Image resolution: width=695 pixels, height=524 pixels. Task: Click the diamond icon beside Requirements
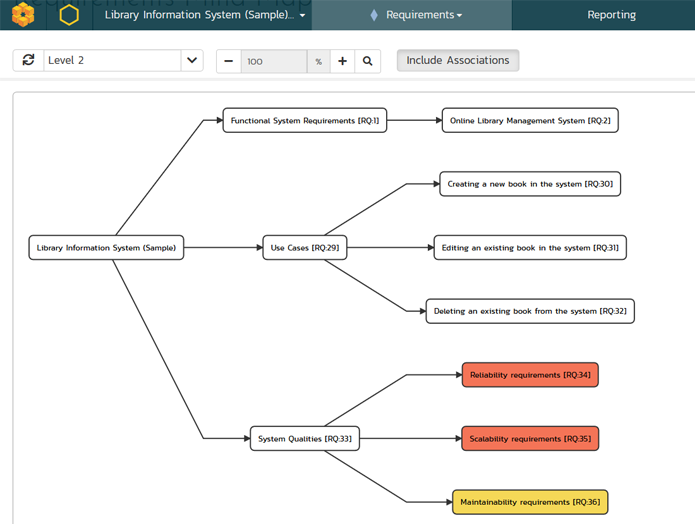tap(374, 15)
